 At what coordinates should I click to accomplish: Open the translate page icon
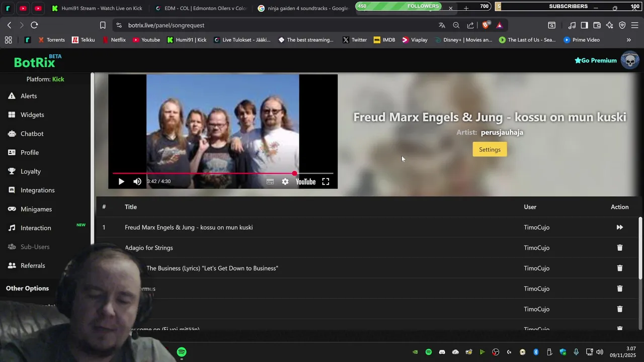[x=442, y=25]
